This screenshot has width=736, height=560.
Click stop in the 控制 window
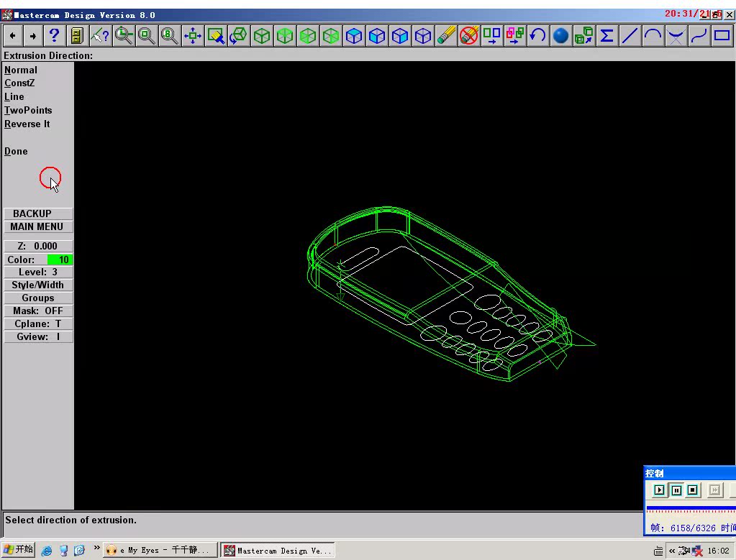[x=692, y=490]
